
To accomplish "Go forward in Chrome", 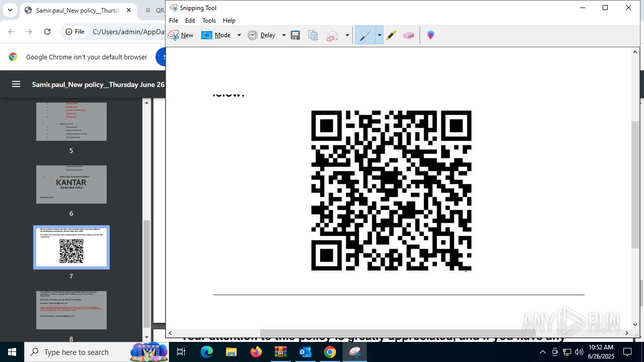I will coord(29,32).
